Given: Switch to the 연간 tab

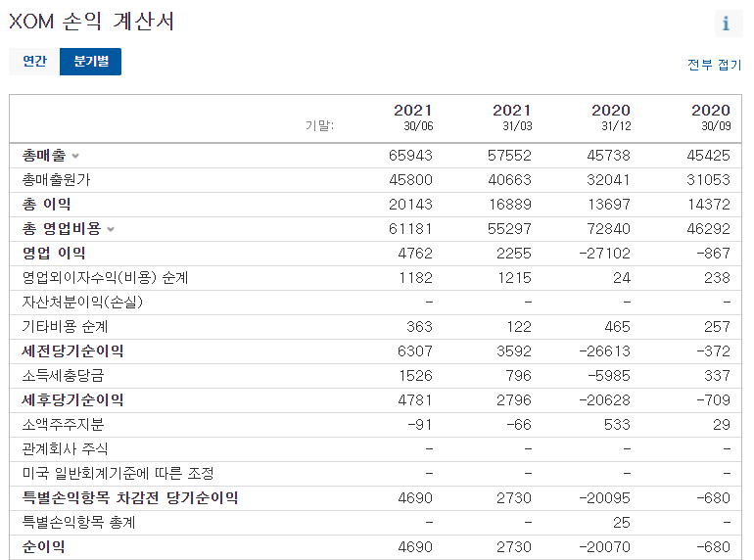Looking at the screenshot, I should point(34,62).
